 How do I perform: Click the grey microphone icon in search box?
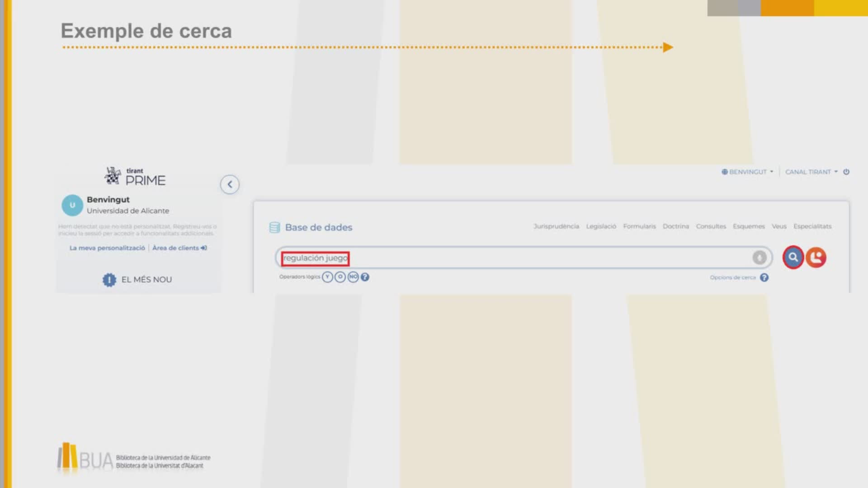coord(759,258)
